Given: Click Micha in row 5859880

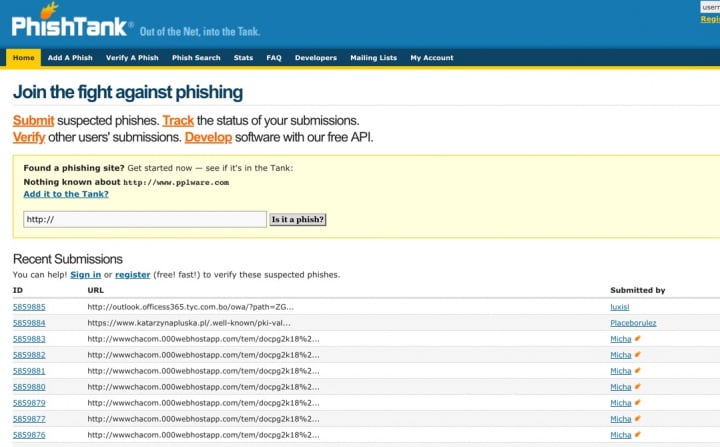Looking at the screenshot, I should click(621, 387).
